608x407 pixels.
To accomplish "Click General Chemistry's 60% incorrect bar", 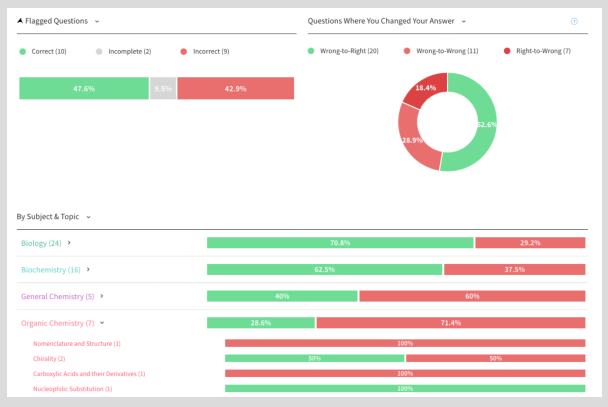I will tap(472, 296).
